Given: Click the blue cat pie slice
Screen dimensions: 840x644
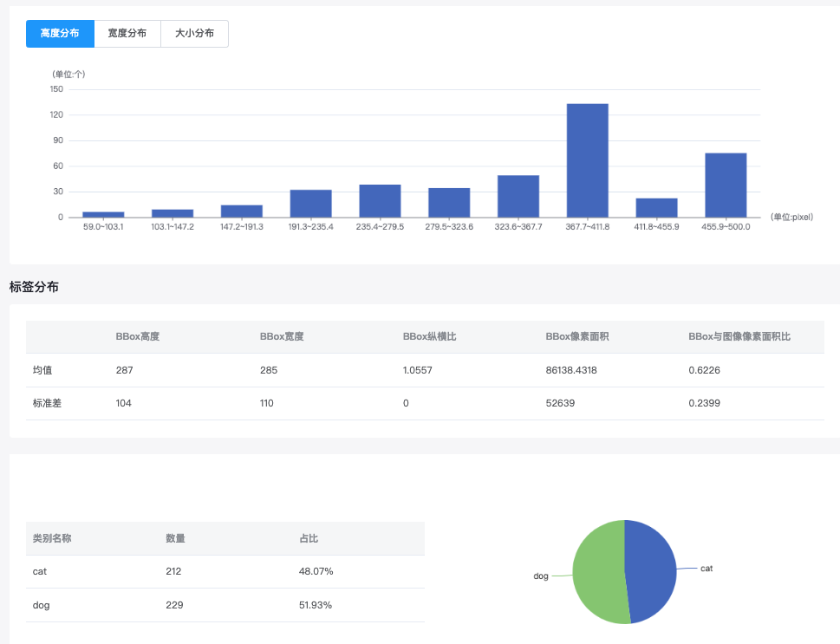Looking at the screenshot, I should pyautogui.click(x=651, y=570).
